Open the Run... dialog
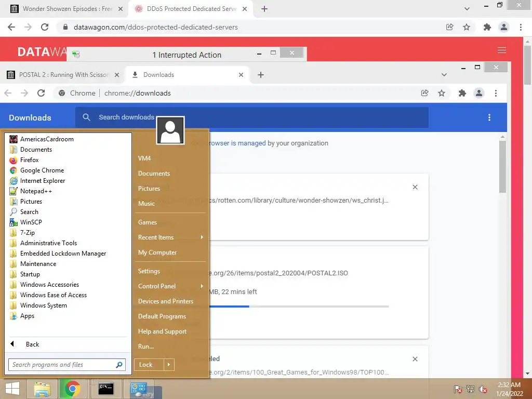 coord(146,347)
